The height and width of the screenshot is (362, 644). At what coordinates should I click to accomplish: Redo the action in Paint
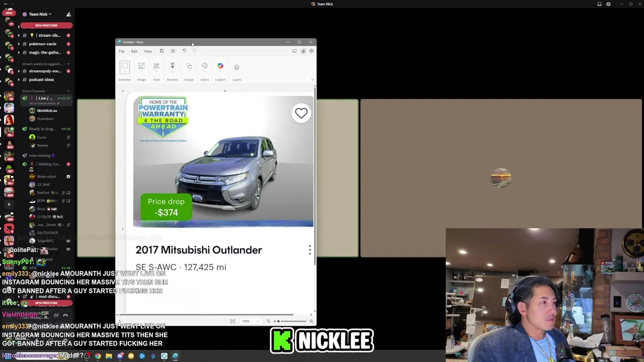coord(195,51)
